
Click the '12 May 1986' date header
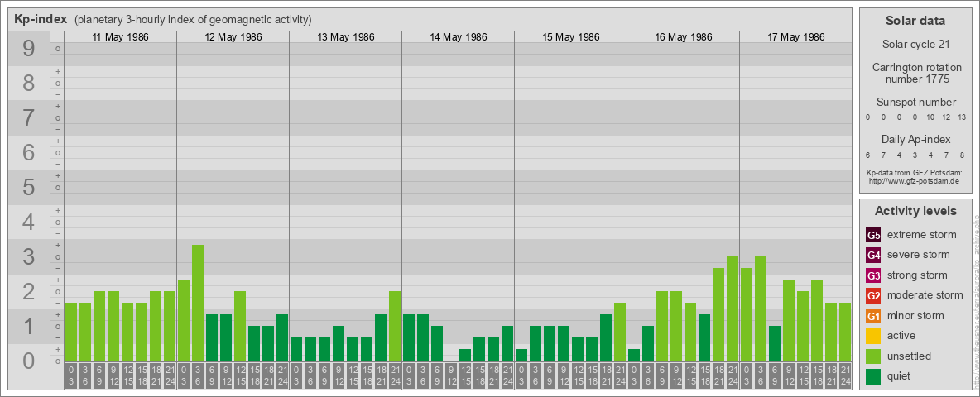(233, 37)
